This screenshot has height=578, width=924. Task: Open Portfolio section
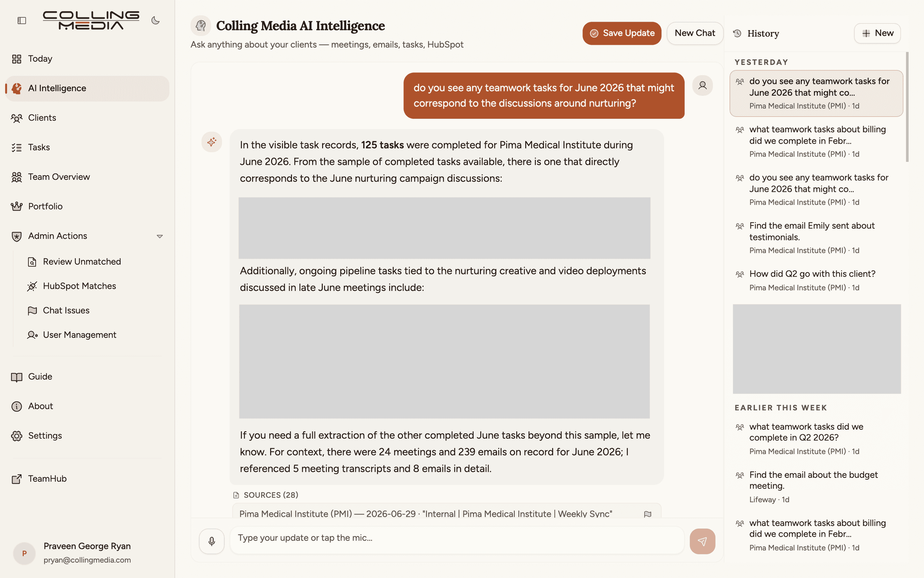[x=87, y=206]
